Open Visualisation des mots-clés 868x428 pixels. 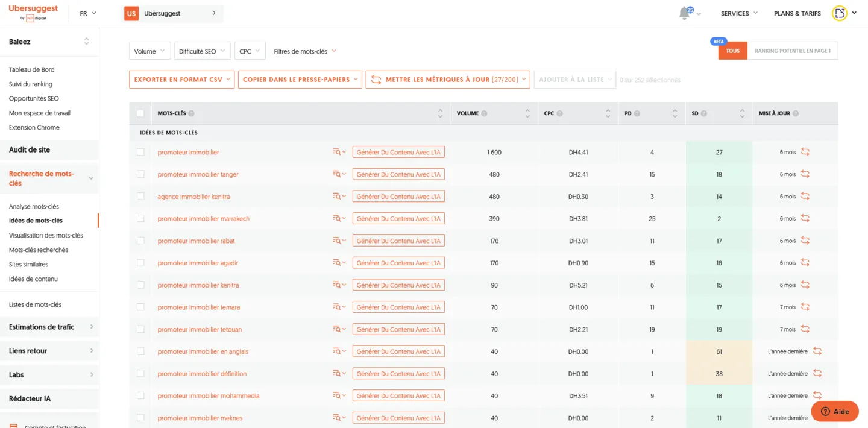(x=46, y=235)
